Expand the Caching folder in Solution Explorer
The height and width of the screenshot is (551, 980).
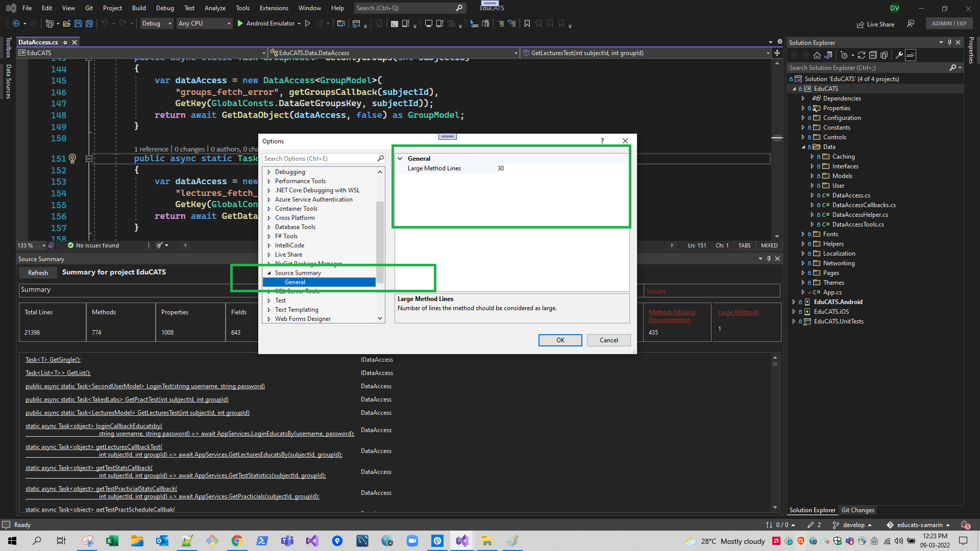click(812, 157)
